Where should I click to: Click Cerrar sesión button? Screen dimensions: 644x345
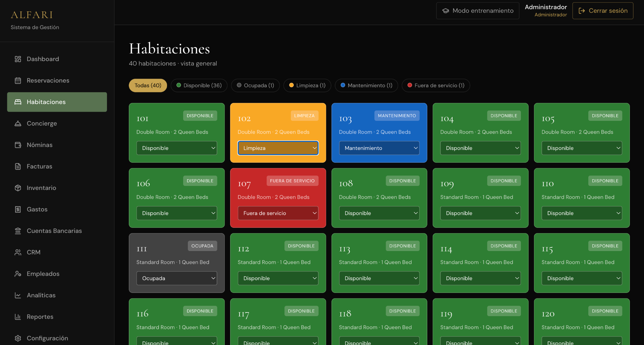point(603,11)
